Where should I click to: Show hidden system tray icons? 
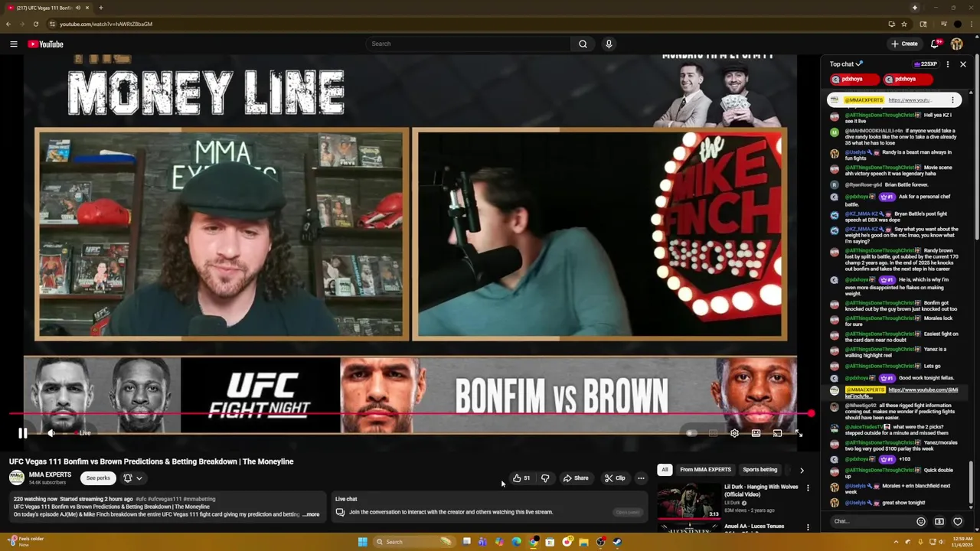click(897, 542)
